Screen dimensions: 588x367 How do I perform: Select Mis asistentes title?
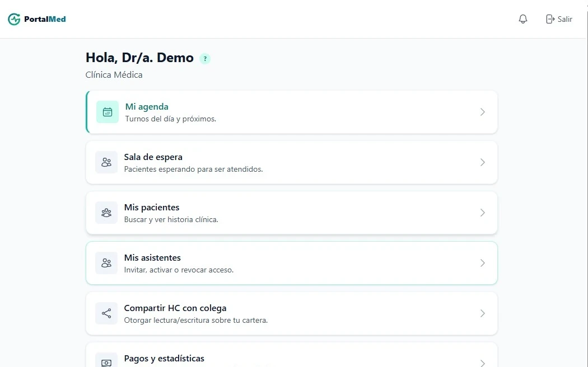(x=152, y=258)
